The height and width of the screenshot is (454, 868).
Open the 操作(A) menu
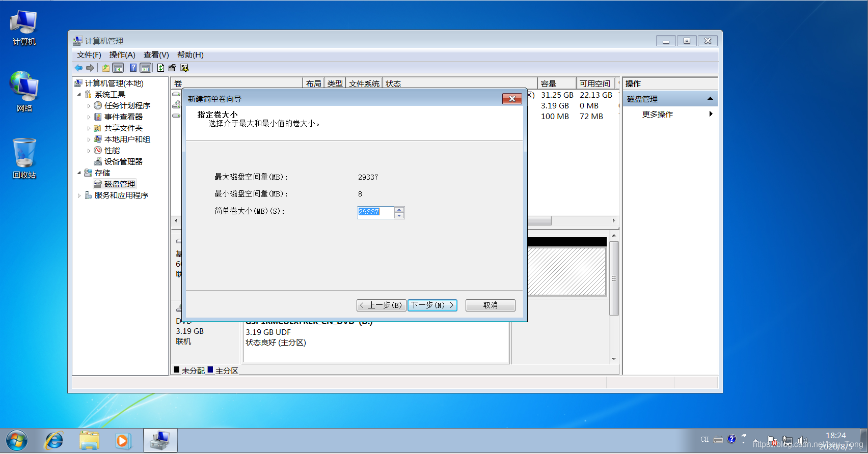122,55
